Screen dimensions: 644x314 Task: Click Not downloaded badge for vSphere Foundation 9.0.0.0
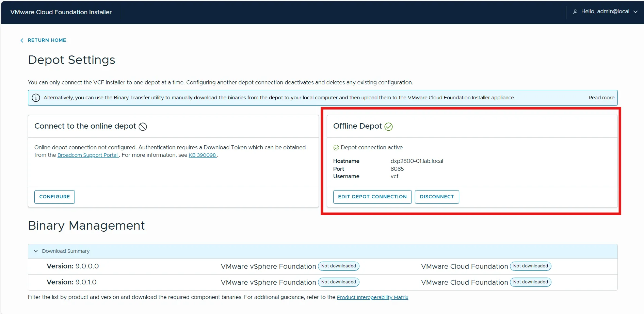click(338, 266)
